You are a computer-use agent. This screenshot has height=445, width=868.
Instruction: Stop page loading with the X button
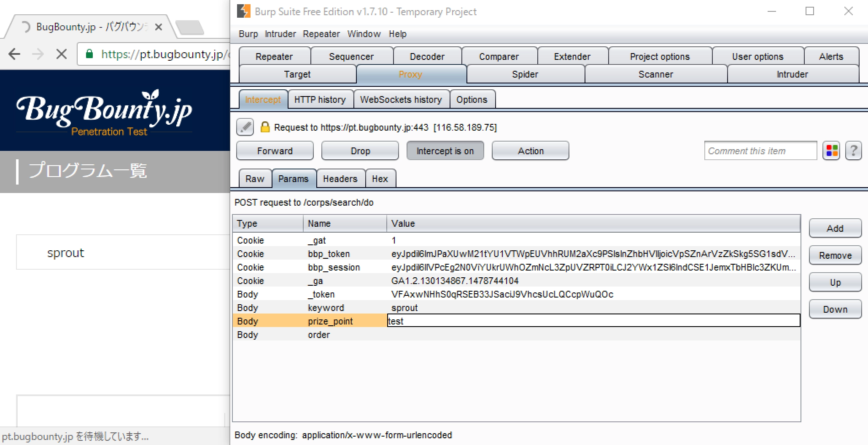click(x=62, y=54)
